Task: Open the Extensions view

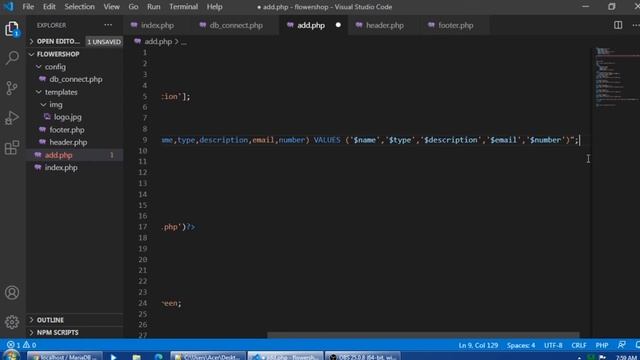Action: coord(12,148)
